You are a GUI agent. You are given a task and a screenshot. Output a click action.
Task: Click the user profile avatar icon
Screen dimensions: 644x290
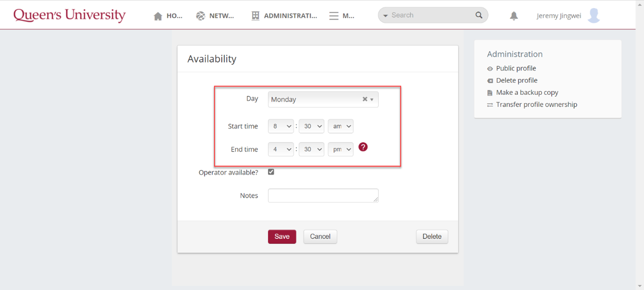tap(594, 15)
